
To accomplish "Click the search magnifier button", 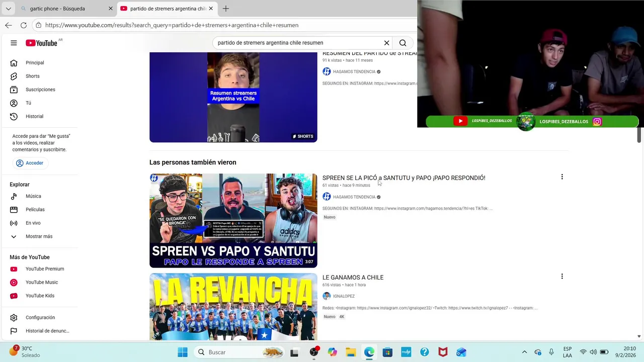I will [403, 43].
